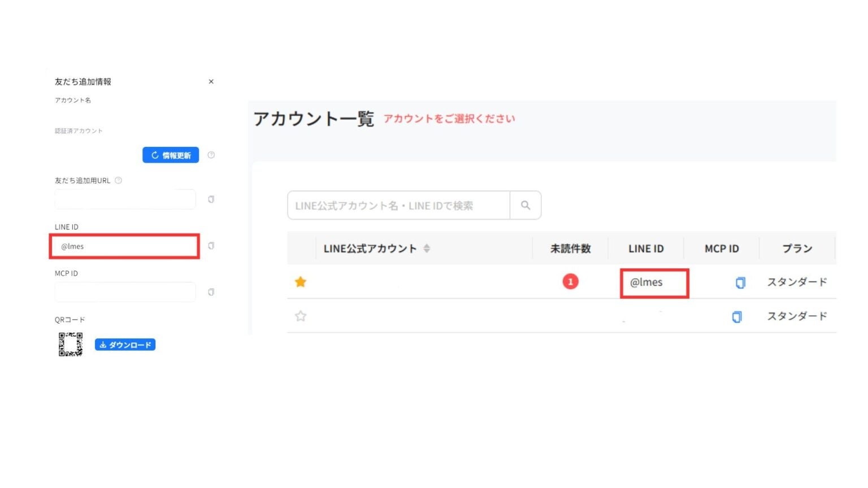Click the 友だち追加用URL input field
868x488 pixels.
click(x=125, y=199)
